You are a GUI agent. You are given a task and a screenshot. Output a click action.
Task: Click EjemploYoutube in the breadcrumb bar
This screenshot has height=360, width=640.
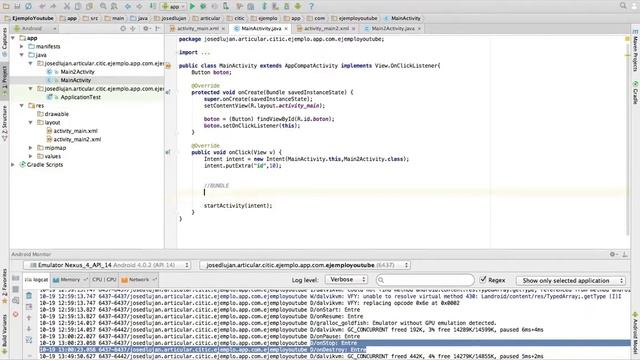[29, 18]
